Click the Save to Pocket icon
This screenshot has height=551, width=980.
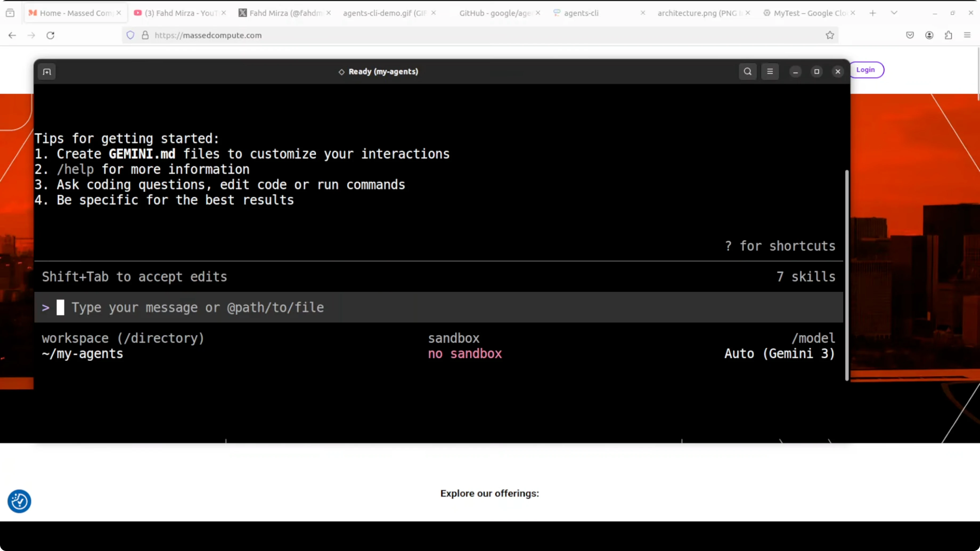point(910,35)
